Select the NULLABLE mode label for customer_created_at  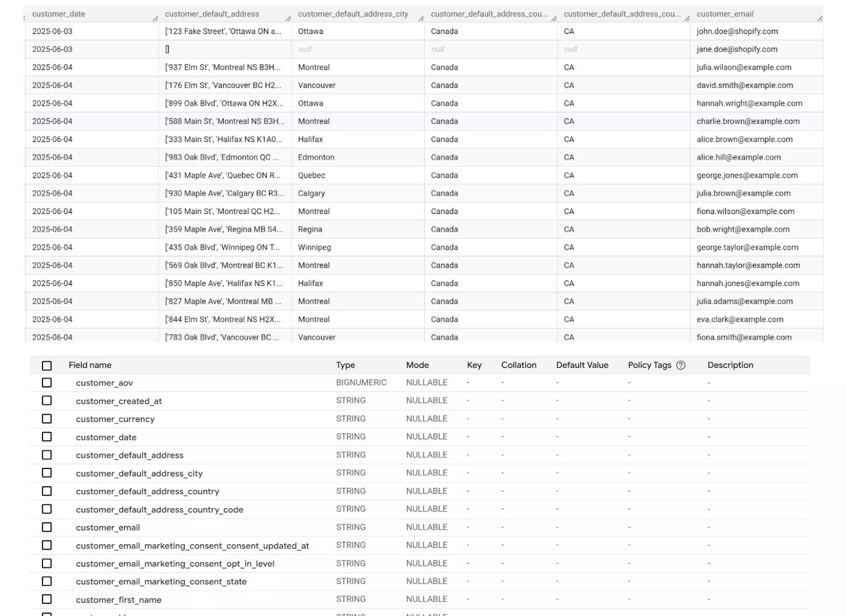[426, 400]
